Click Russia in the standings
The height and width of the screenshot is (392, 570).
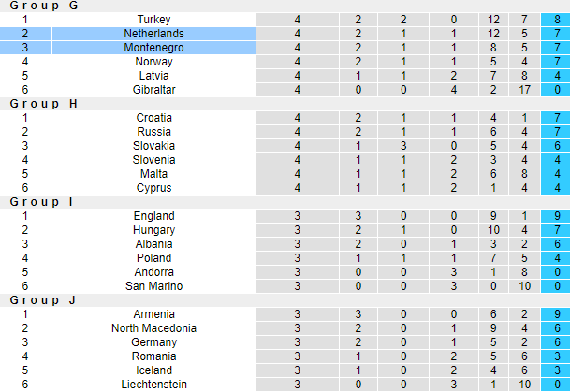tap(153, 132)
